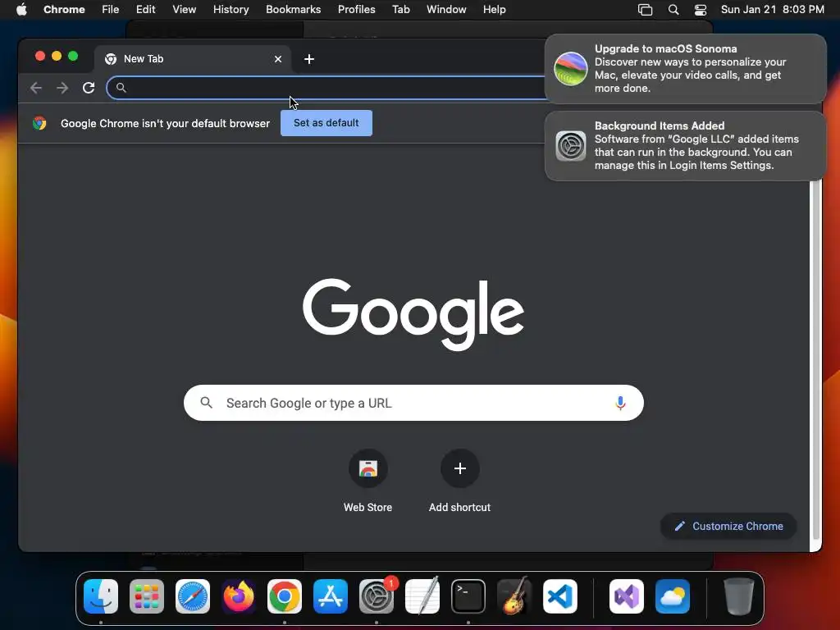This screenshot has width=840, height=630.
Task: Open the Edit menu
Action: point(145,10)
